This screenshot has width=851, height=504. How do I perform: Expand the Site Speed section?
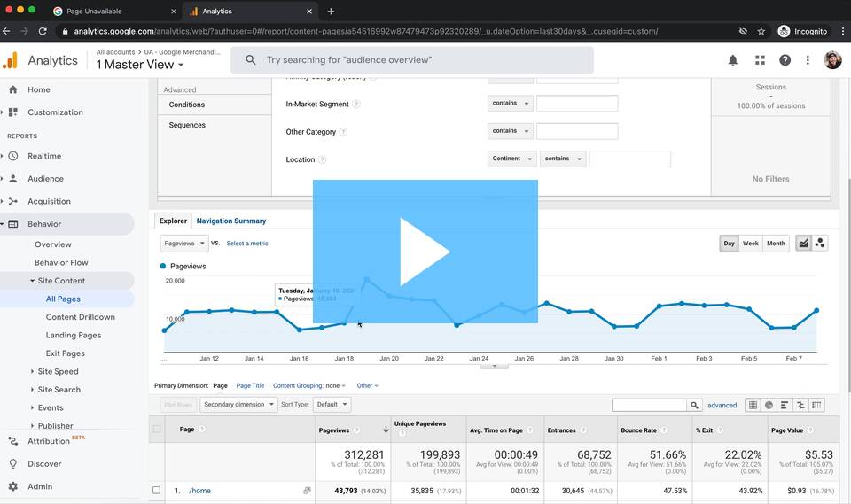32,372
